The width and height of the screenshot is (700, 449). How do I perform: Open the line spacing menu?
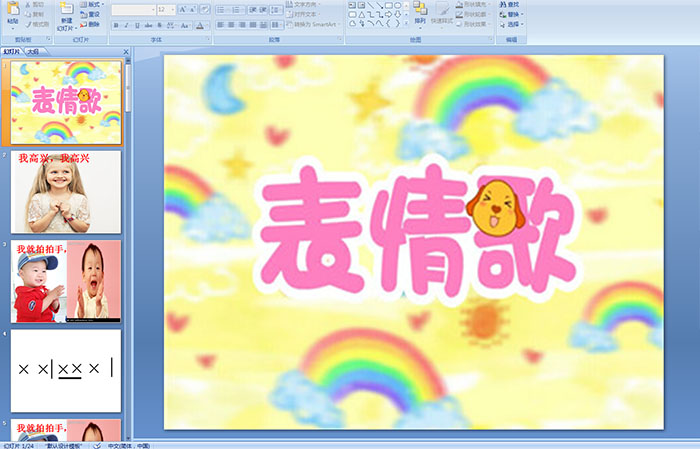277,9
